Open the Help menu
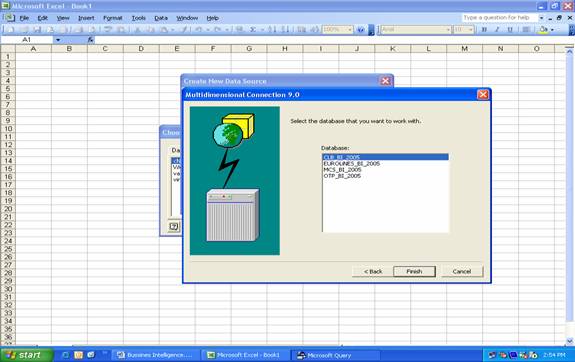 pyautogui.click(x=212, y=18)
